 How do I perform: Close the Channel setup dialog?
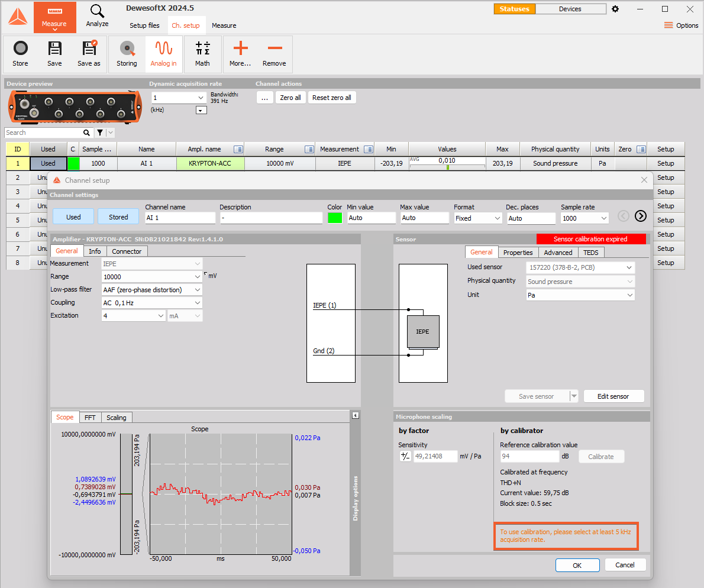[644, 180]
